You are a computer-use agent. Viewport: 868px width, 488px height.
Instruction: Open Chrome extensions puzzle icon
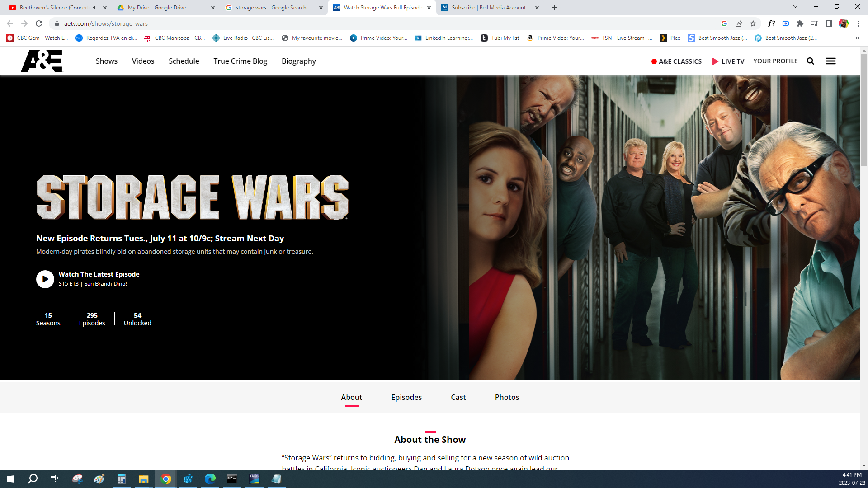click(x=800, y=23)
